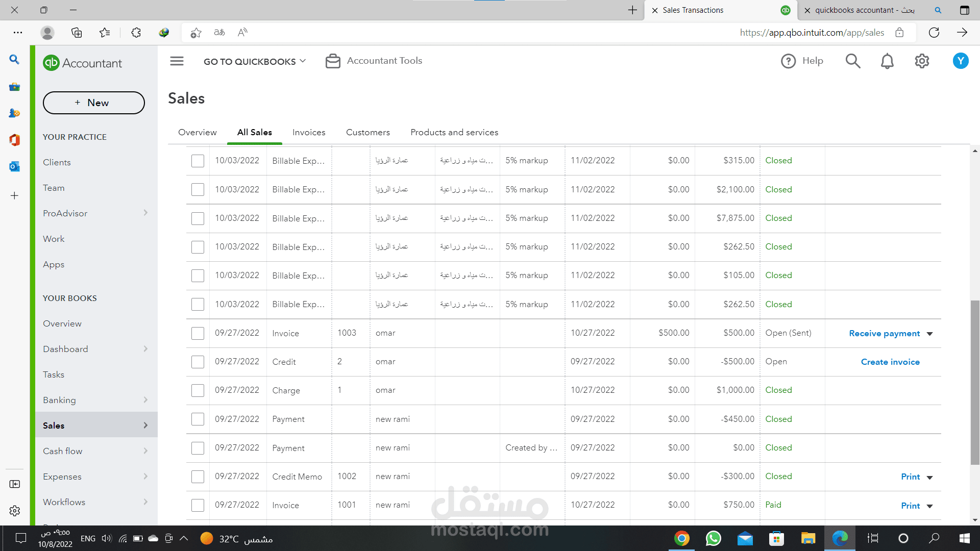Refresh the browser page
The width and height of the screenshot is (980, 551).
click(934, 33)
